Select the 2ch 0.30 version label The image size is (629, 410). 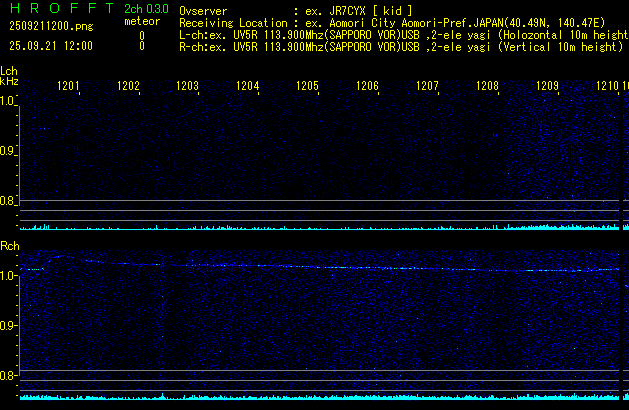[145, 10]
